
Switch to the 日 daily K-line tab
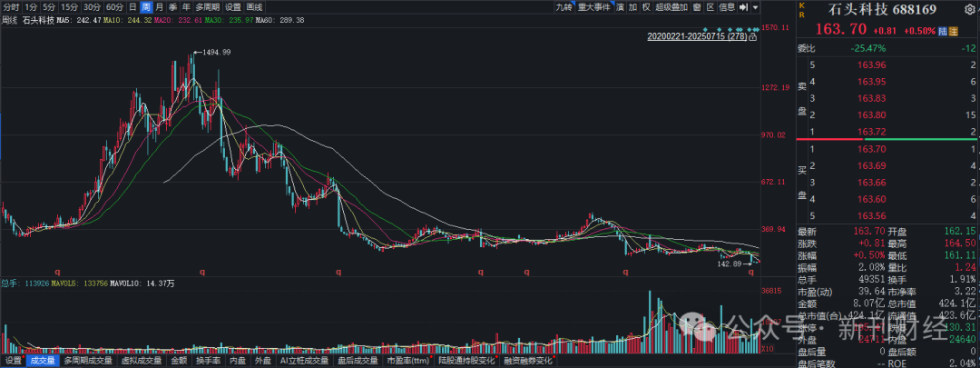pos(132,7)
